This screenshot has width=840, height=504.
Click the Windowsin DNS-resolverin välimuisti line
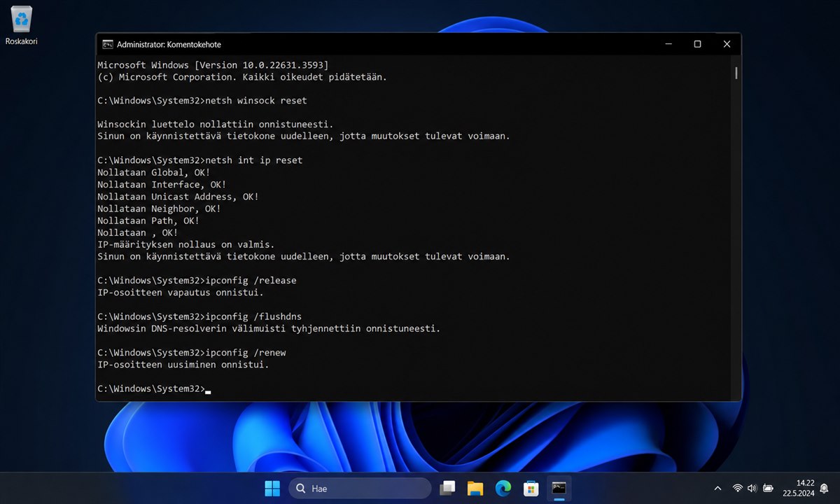(269, 328)
